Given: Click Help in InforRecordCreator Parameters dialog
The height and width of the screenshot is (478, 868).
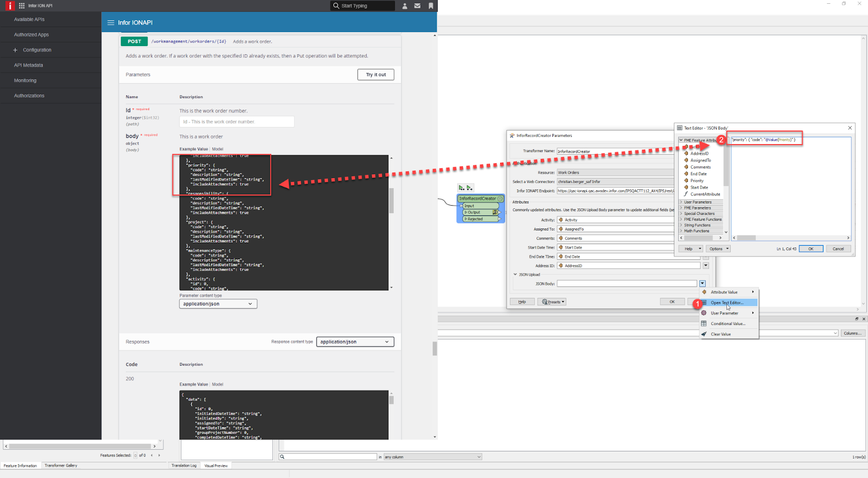Looking at the screenshot, I should click(522, 302).
